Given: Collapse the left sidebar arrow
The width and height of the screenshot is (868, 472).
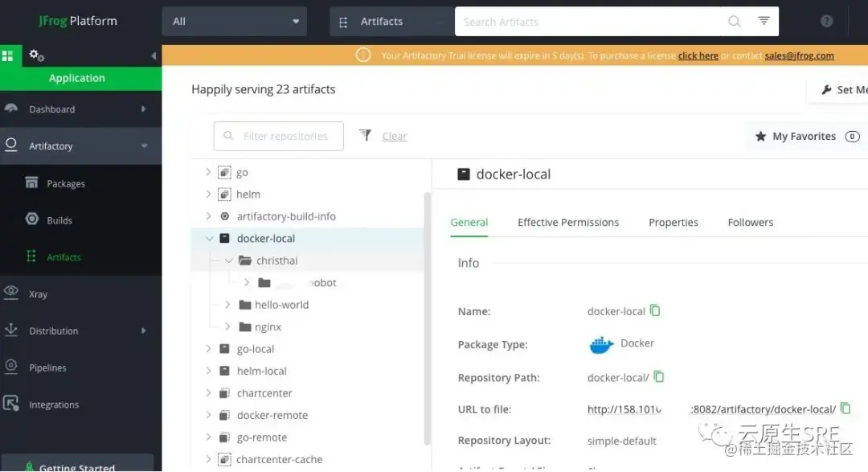Looking at the screenshot, I should (154, 55).
